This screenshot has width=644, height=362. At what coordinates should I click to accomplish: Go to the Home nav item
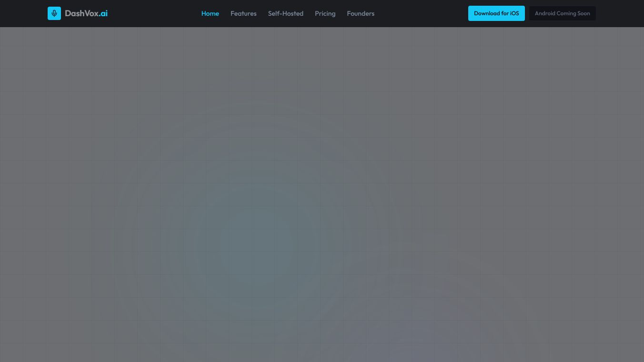click(x=210, y=13)
